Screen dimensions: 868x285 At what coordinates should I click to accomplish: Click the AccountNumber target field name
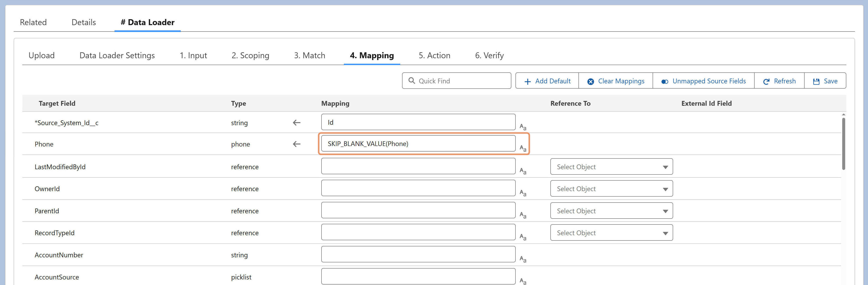(59, 255)
